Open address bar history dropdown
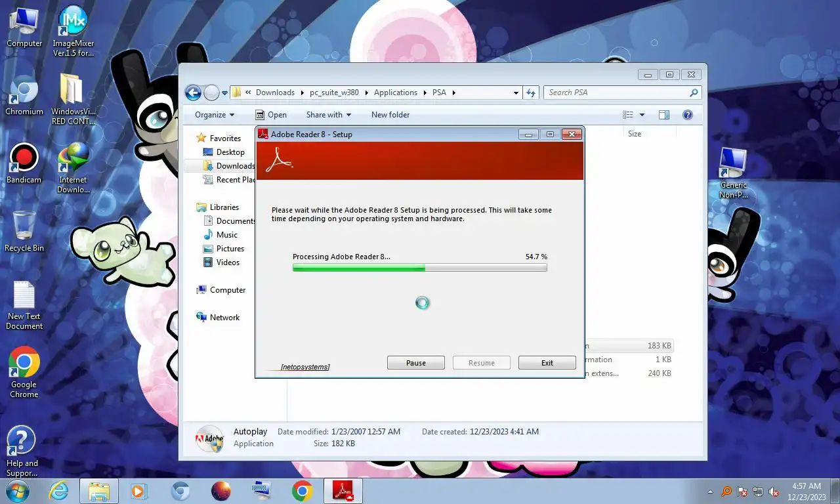Image resolution: width=840 pixels, height=504 pixels. (x=516, y=93)
